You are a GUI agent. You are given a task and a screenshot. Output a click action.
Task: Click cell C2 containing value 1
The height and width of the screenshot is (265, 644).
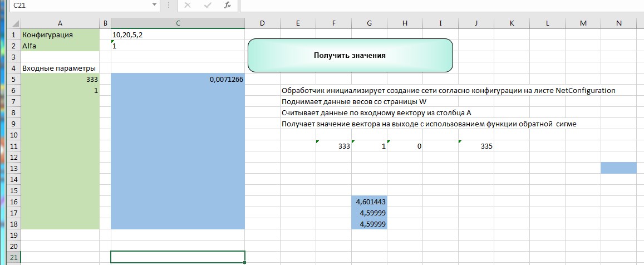click(x=178, y=46)
